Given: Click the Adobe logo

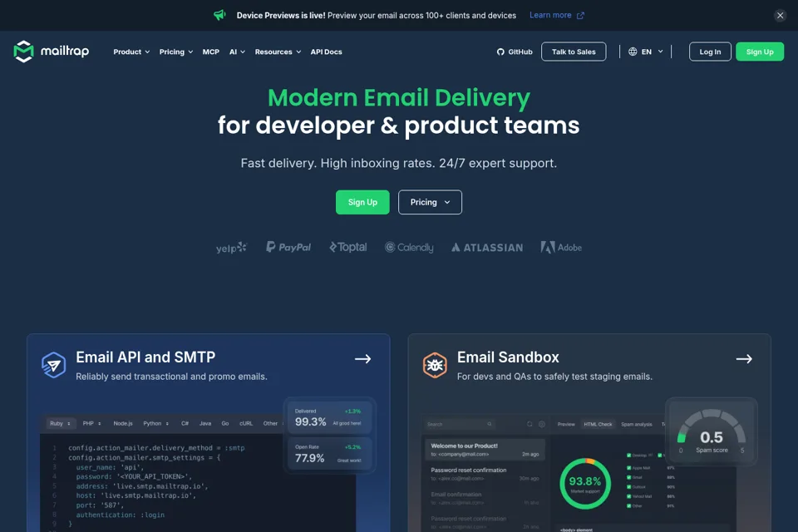Looking at the screenshot, I should click(x=561, y=248).
